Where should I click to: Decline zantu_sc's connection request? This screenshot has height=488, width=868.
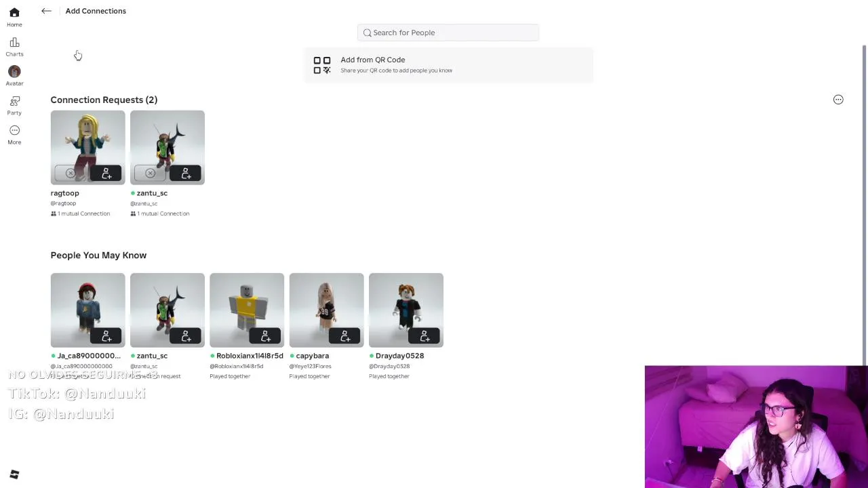(150, 174)
